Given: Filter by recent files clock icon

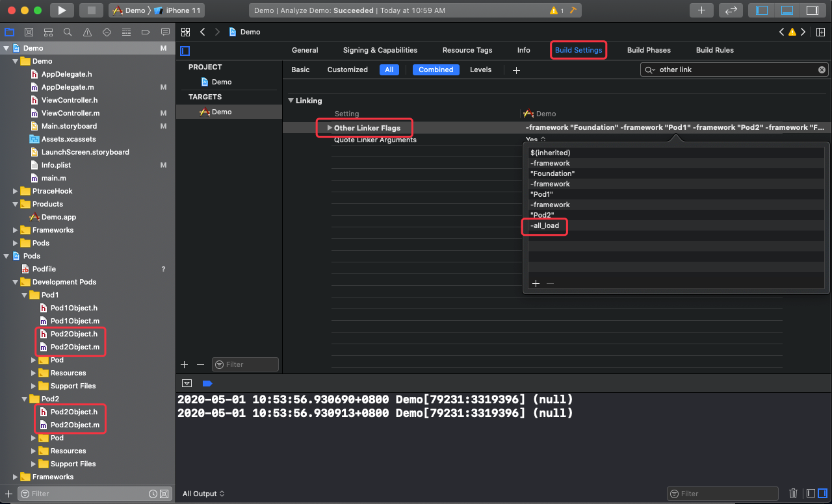Looking at the screenshot, I should pos(153,494).
